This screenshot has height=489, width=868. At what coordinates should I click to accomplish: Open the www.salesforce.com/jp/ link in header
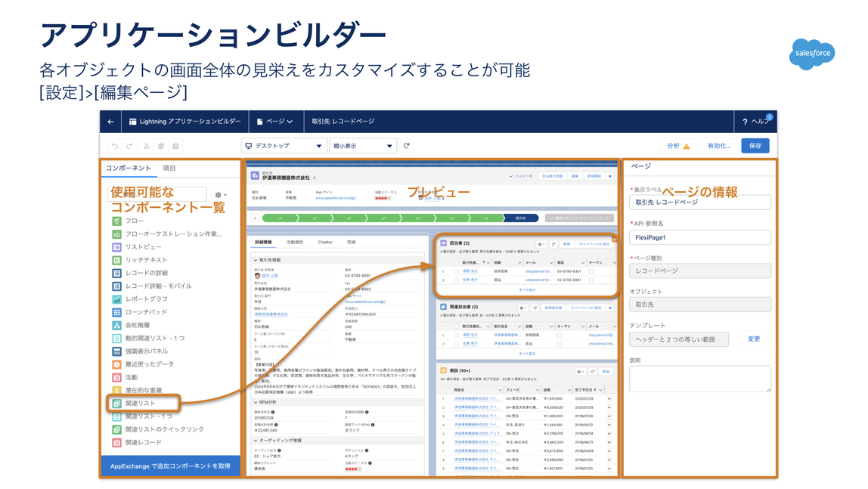[x=336, y=198]
